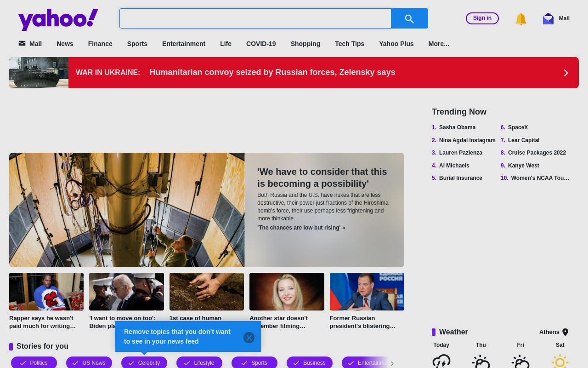Viewport: 588px width, 368px height.
Task: Open the Mail navigation tab
Action: [x=30, y=44]
